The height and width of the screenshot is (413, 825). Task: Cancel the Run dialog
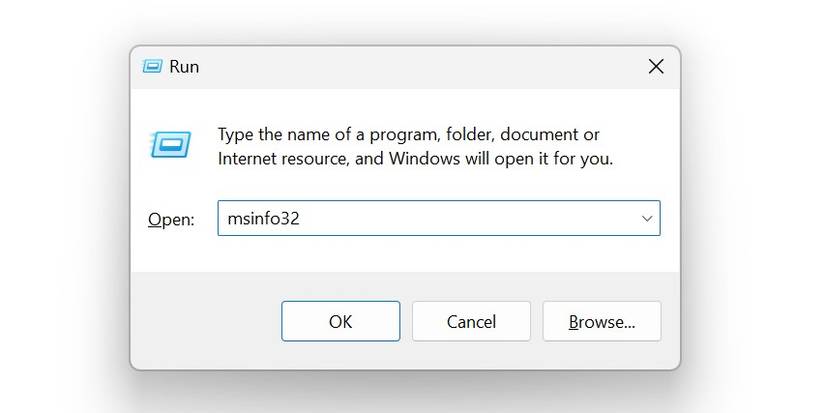pos(471,321)
